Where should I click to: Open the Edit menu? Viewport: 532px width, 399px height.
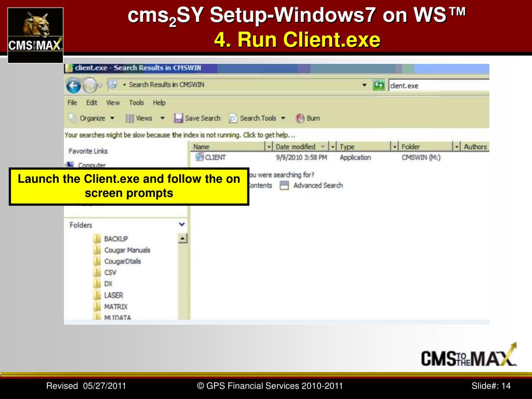[91, 102]
